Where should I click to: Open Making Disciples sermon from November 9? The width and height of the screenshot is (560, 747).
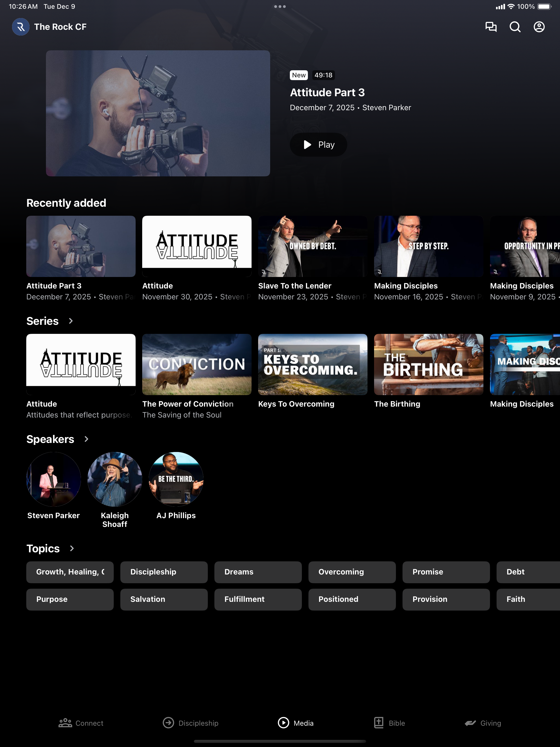[525, 258]
